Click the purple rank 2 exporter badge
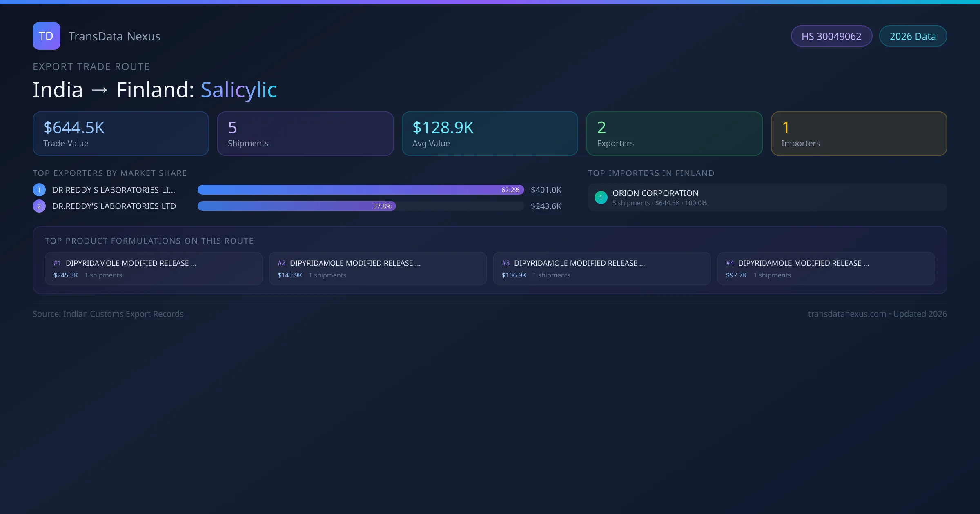The image size is (980, 514). 39,206
